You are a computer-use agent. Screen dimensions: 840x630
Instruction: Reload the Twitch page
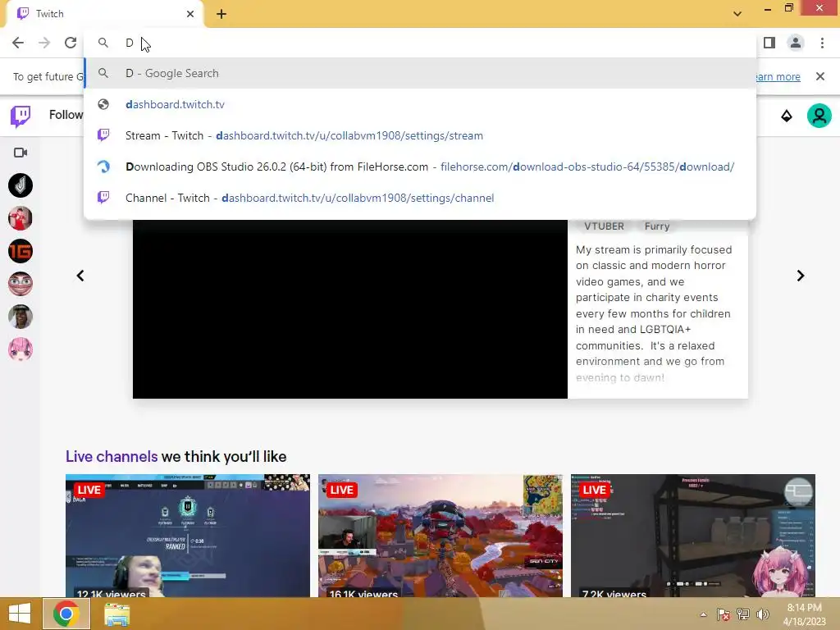pos(71,43)
